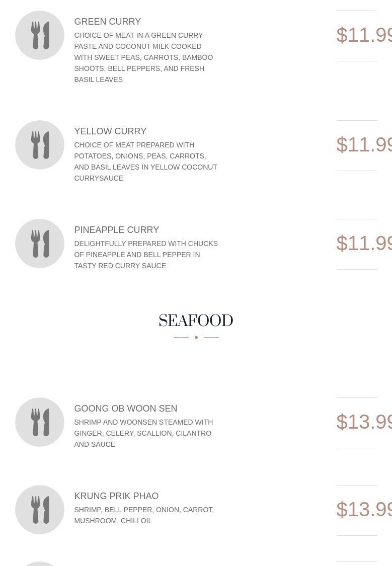Click the shrimp and woonsen description text
Image resolution: width=392 pixels, height=566 pixels.
(143, 433)
